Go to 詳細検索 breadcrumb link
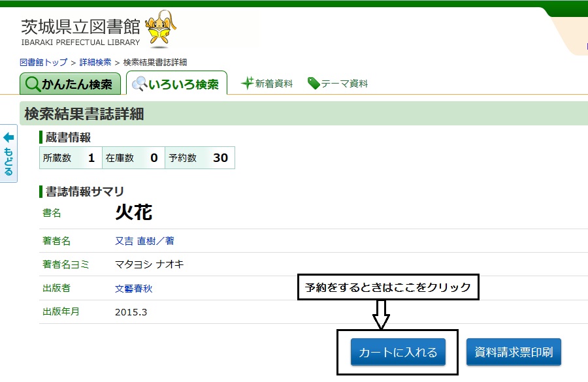588x382 pixels. click(95, 62)
